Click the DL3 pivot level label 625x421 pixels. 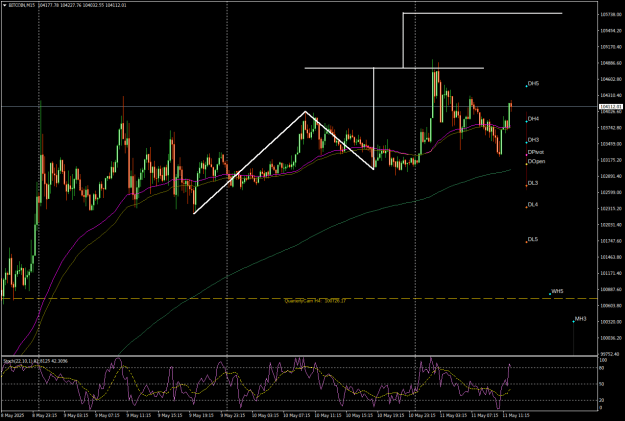[533, 183]
